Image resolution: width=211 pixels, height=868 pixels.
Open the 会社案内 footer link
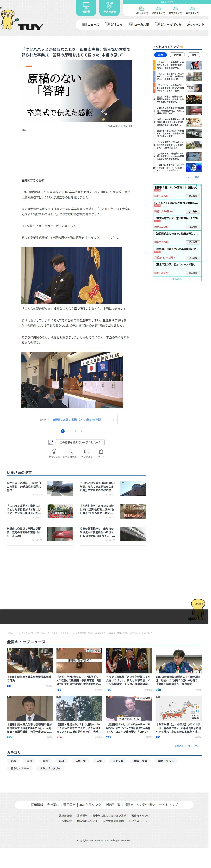point(53,805)
